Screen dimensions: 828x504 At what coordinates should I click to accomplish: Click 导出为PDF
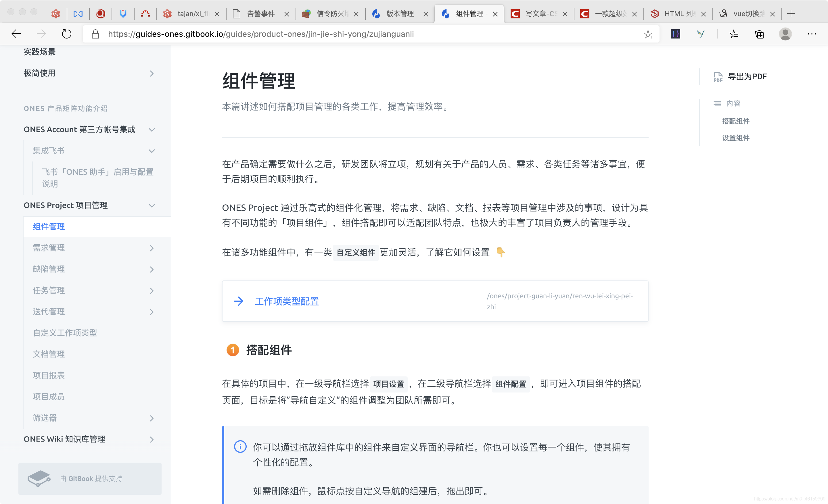(747, 77)
